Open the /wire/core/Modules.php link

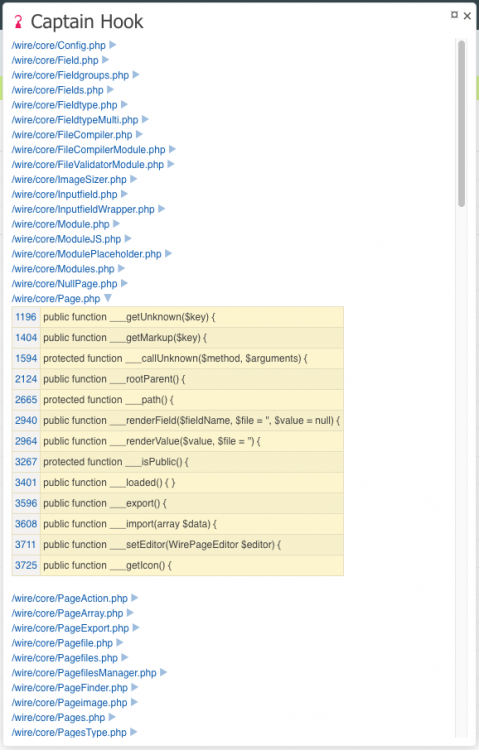[63, 269]
